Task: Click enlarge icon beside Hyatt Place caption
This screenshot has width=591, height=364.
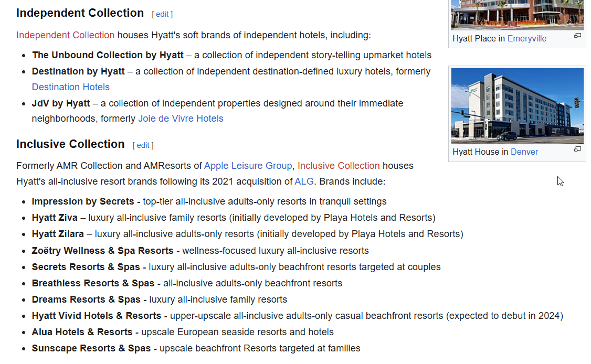Action: tap(577, 36)
